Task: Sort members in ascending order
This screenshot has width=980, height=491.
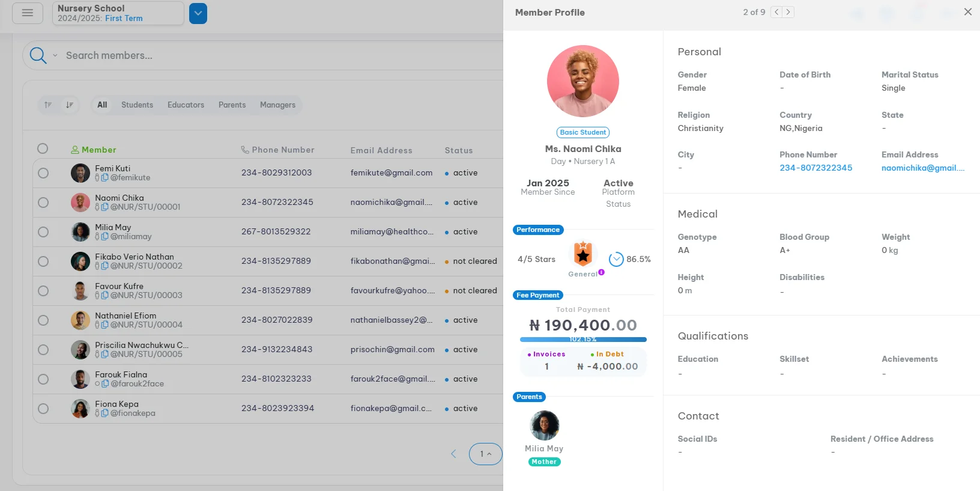Action: [48, 105]
